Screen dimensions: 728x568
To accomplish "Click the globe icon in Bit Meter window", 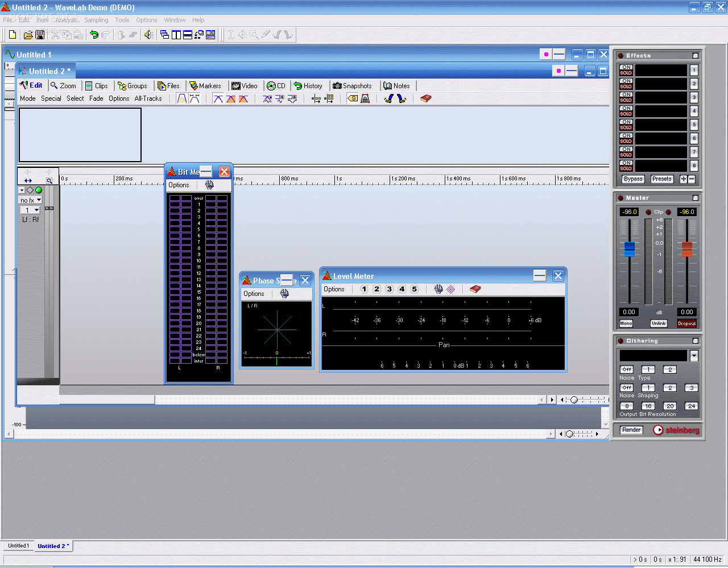I will 209,185.
